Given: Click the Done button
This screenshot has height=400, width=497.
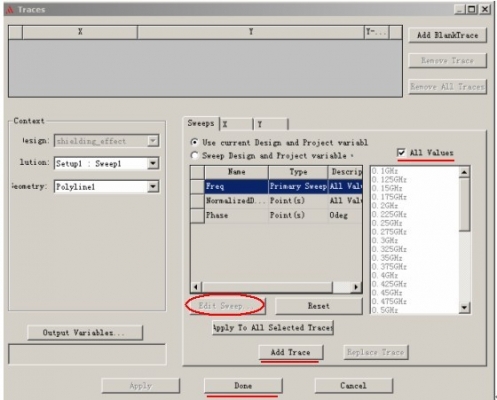Looking at the screenshot, I should pyautogui.click(x=243, y=386).
